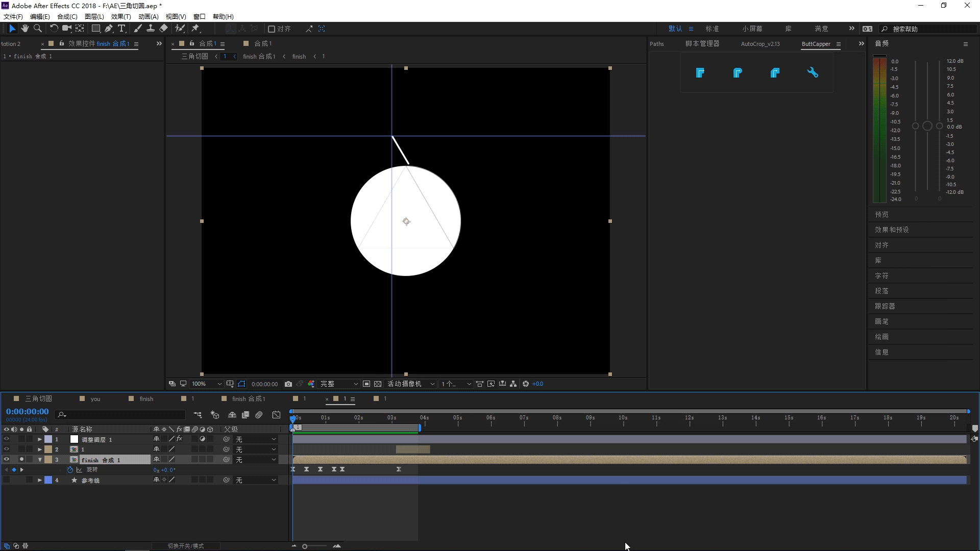Click the ButtCapper wrench settings icon
The height and width of the screenshot is (551, 980).
(813, 73)
